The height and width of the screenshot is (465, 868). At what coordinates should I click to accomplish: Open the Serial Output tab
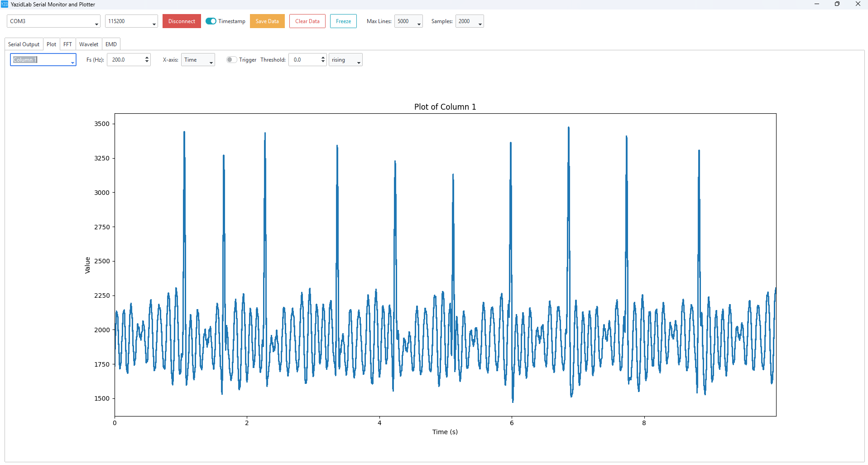[24, 44]
